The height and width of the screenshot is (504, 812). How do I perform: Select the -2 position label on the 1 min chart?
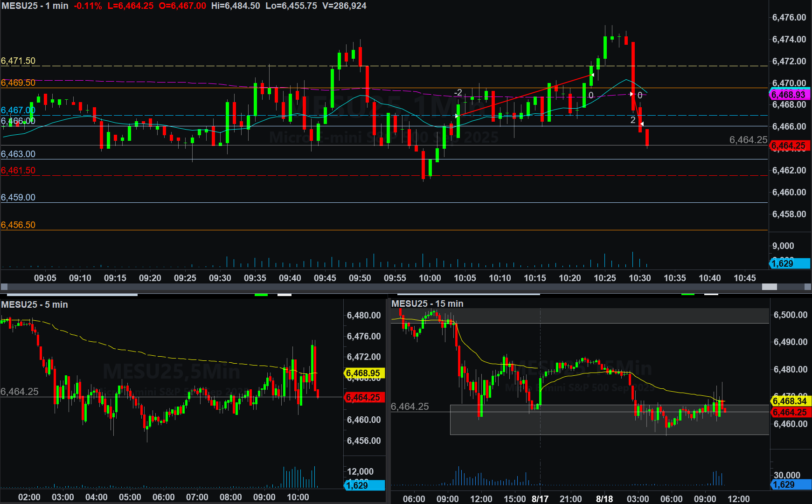tap(458, 93)
